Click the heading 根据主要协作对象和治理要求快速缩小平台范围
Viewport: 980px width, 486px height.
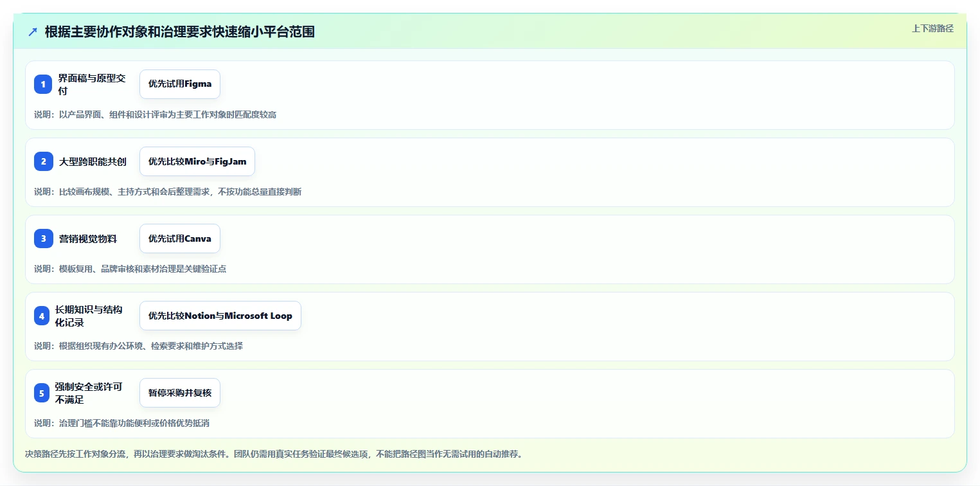180,32
